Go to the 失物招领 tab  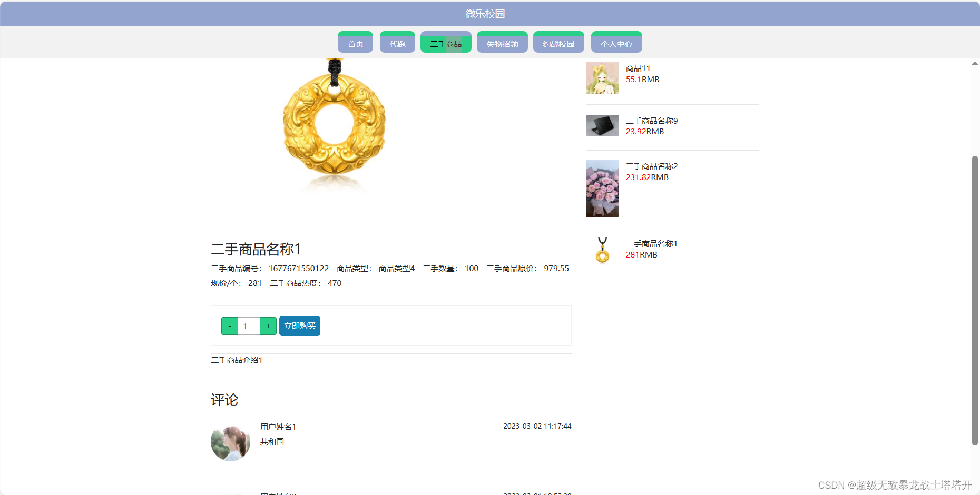coord(502,42)
